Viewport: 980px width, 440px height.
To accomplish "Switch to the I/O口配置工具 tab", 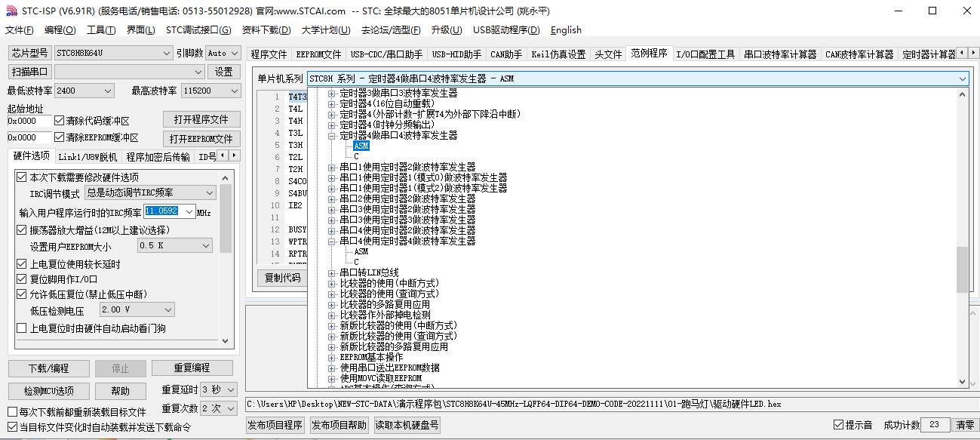I will 705,54.
